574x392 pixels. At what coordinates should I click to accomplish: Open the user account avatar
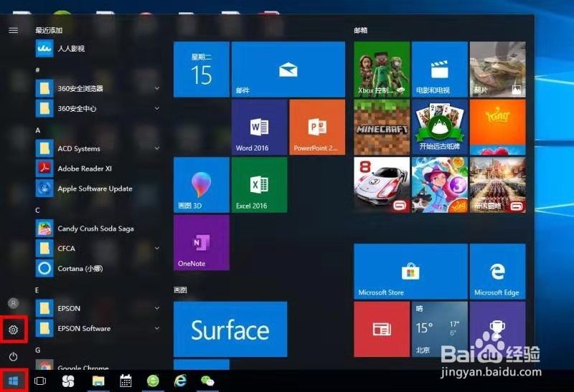point(13,303)
